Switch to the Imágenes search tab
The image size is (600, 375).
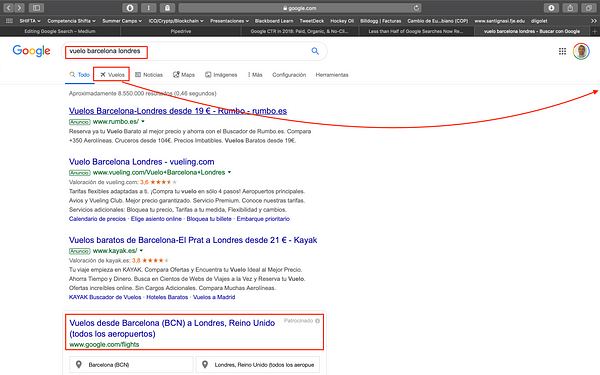click(221, 75)
